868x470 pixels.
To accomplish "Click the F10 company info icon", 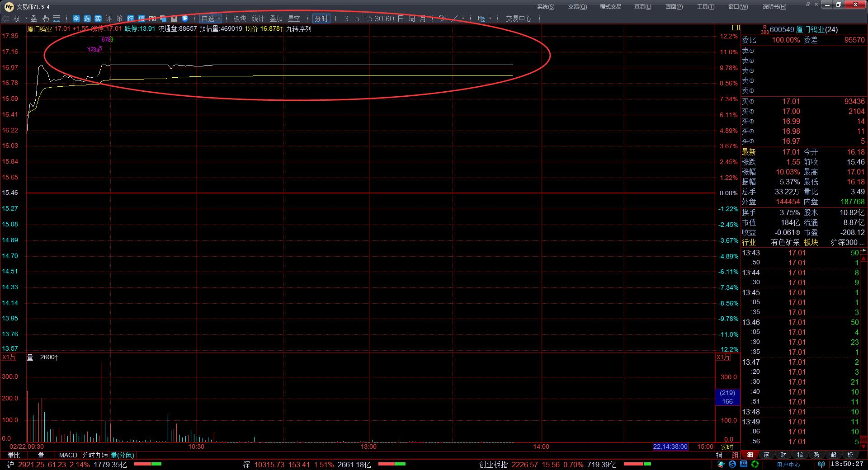I will pyautogui.click(x=152, y=19).
